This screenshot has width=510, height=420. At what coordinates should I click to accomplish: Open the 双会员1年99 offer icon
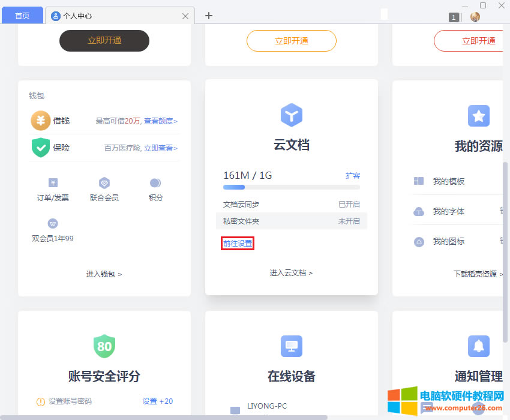click(53, 224)
